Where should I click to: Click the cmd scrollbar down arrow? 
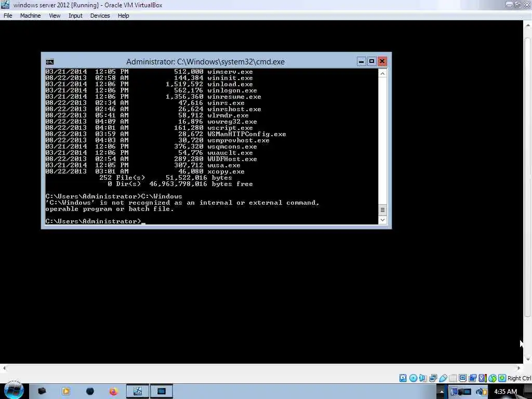(x=382, y=220)
